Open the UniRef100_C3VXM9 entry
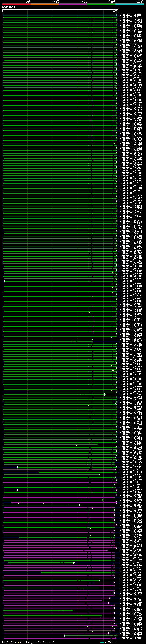Screen dimensions: 146x644 click(131, 344)
